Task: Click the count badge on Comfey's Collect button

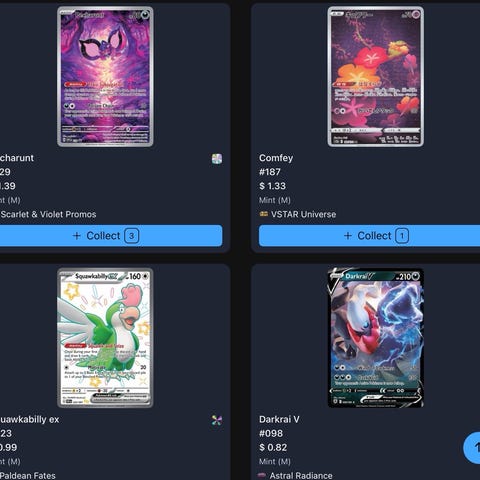Action: tap(402, 236)
